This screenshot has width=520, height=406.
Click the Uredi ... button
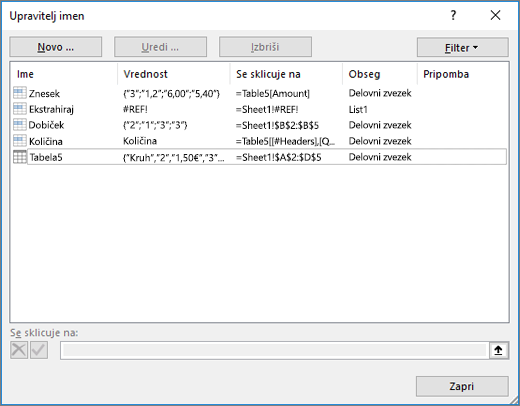click(160, 47)
